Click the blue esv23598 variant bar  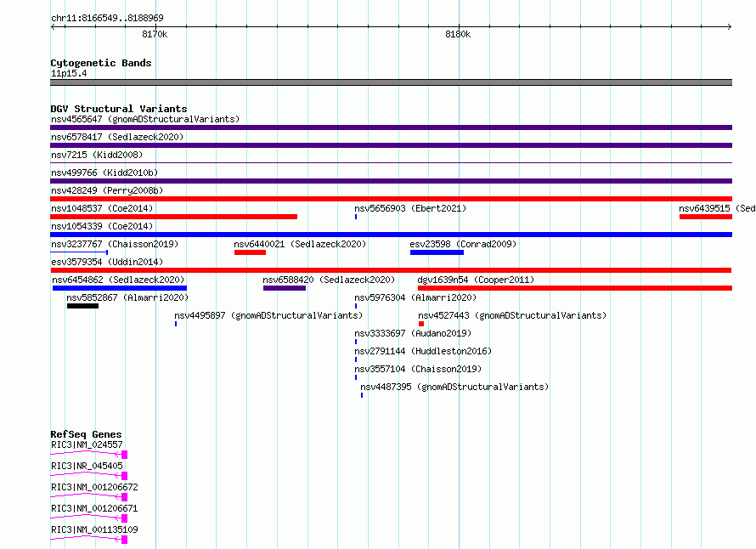(437, 252)
